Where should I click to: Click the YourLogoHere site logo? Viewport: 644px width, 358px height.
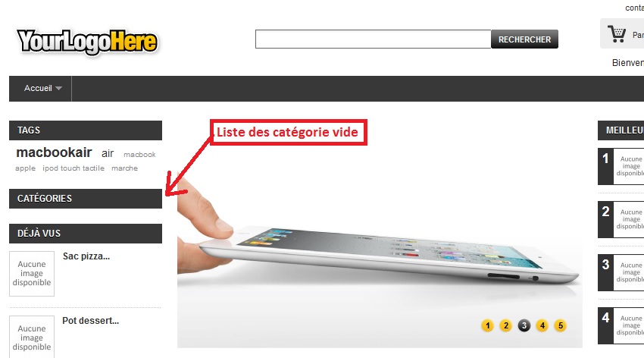click(86, 42)
